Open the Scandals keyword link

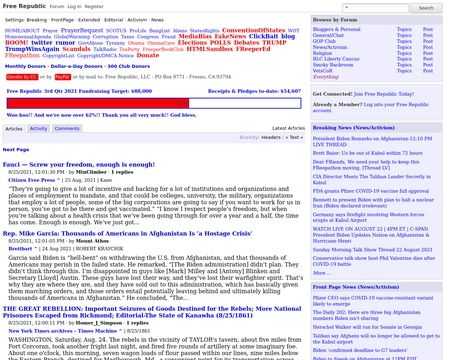click(76, 49)
